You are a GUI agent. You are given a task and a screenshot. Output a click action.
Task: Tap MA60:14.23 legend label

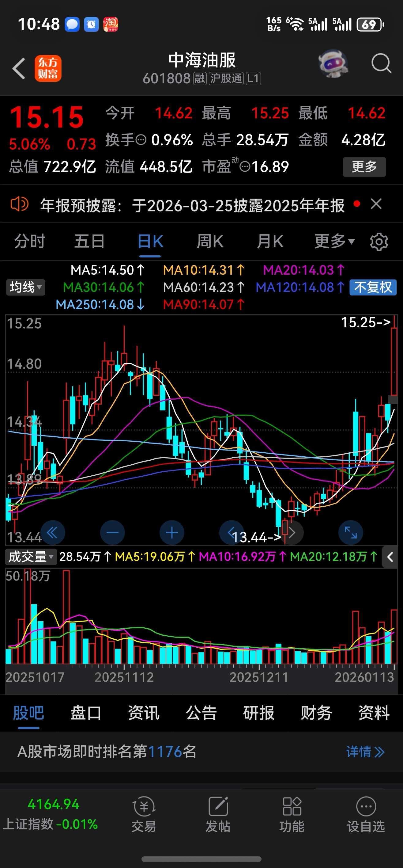pos(204,287)
